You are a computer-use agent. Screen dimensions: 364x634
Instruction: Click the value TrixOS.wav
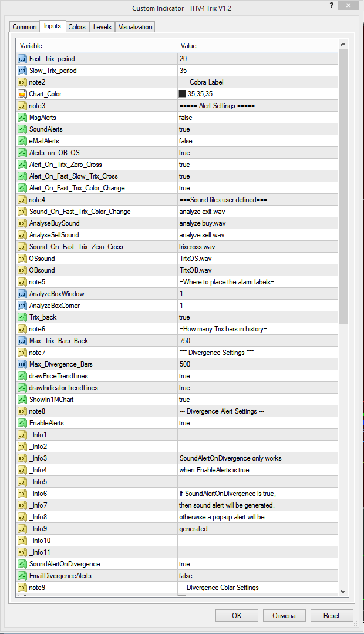click(x=196, y=259)
